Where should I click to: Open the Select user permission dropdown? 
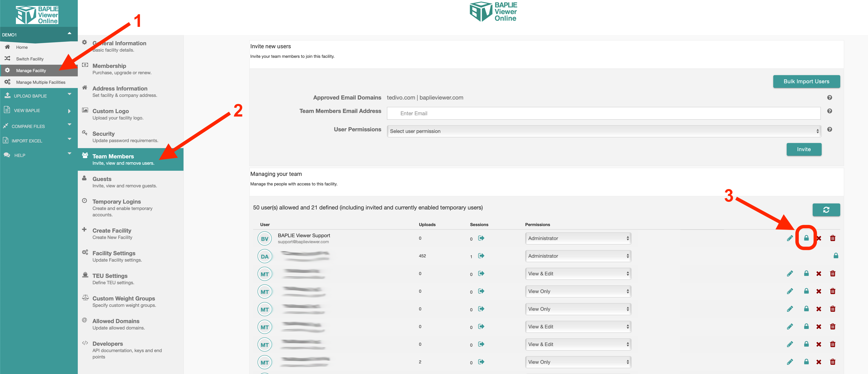pos(604,131)
